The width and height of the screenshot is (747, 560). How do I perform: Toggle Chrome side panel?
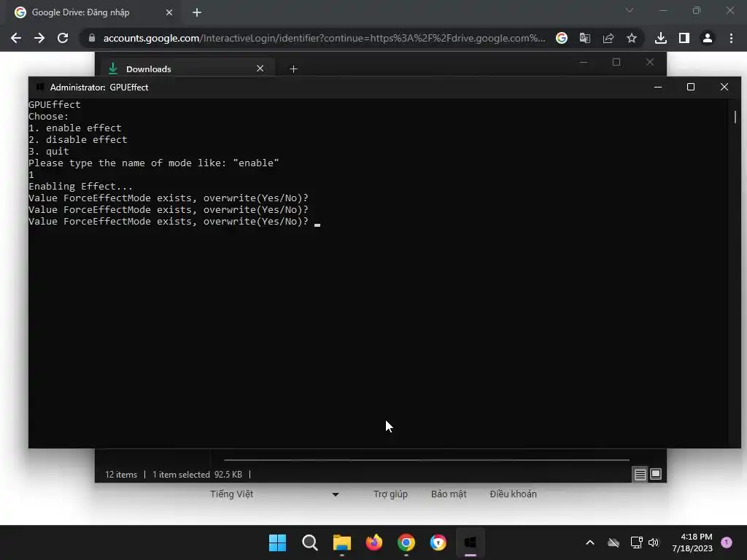[x=684, y=38]
